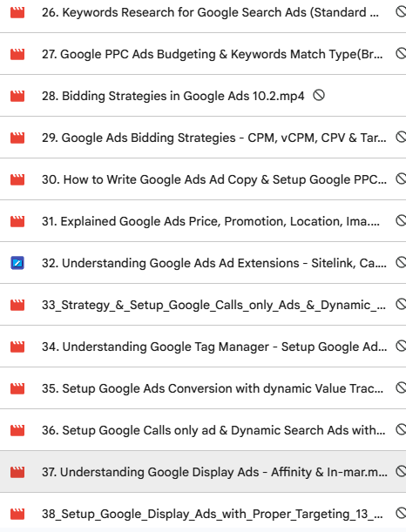Click the video icon for 29. Google Ads Bidding Strategies
The image size is (406, 532).
(17, 138)
